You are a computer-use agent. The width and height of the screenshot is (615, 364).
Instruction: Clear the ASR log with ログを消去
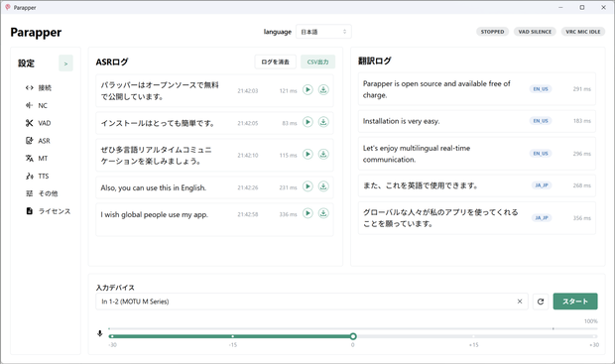coord(275,61)
